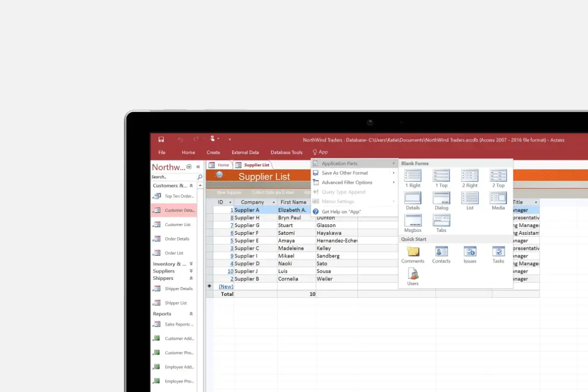Image resolution: width=588 pixels, height=392 pixels.
Task: Click the magnifier icon in the Search box
Action: point(199,177)
